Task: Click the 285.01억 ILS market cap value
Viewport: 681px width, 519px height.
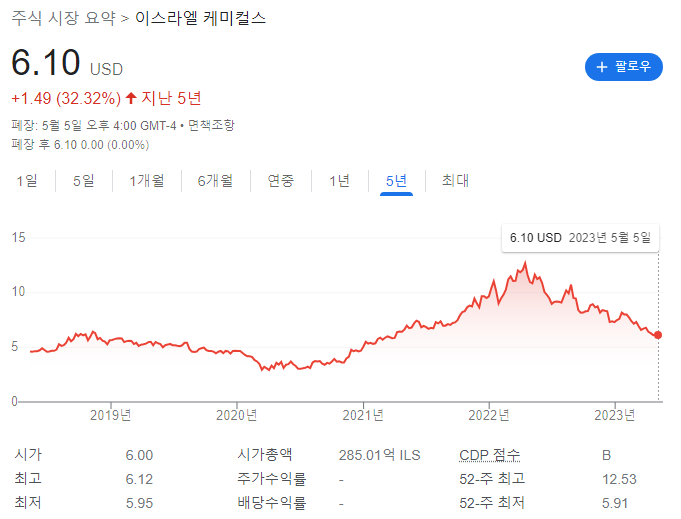Action: tap(380, 455)
